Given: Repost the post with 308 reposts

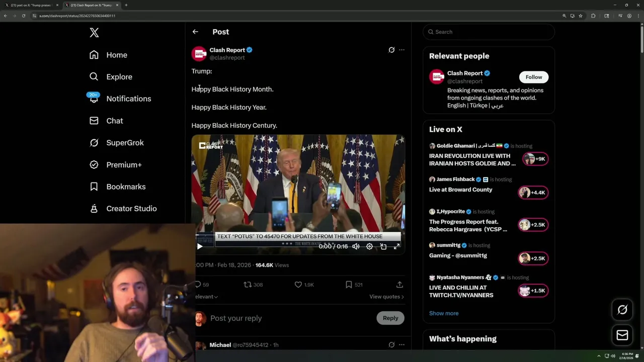Looking at the screenshot, I should click(248, 285).
